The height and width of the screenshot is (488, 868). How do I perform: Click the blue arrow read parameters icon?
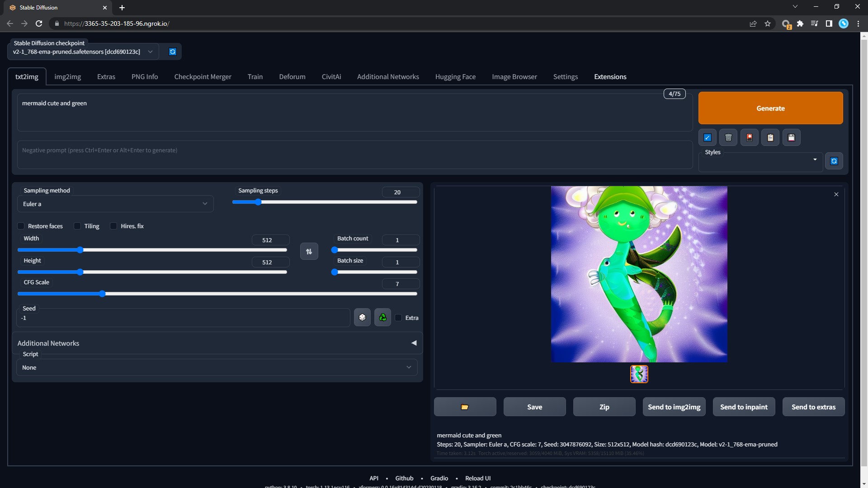708,138
